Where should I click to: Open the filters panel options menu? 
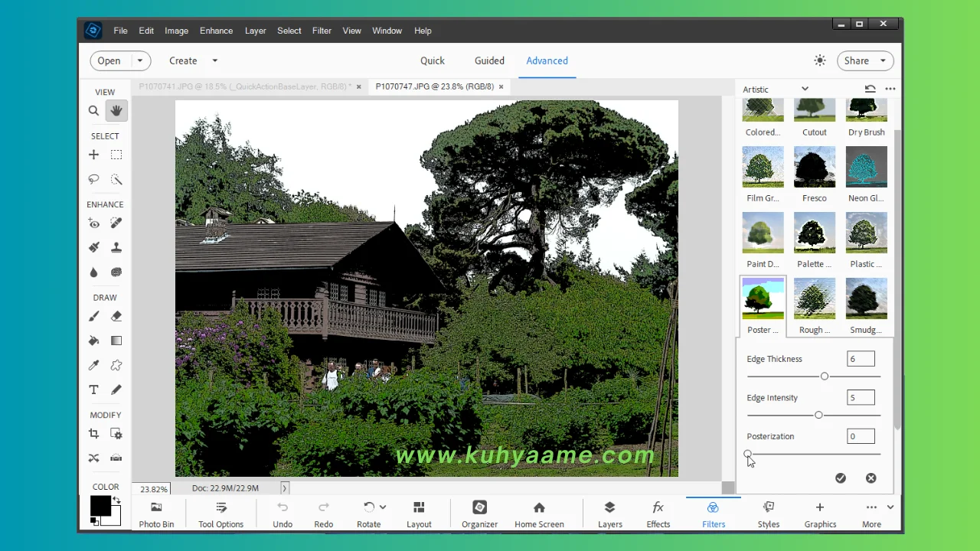pyautogui.click(x=890, y=89)
